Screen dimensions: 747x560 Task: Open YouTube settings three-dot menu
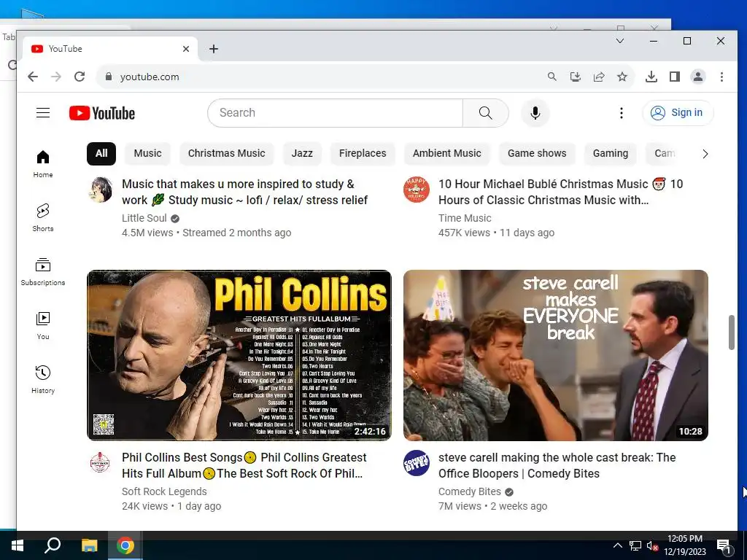coord(622,113)
